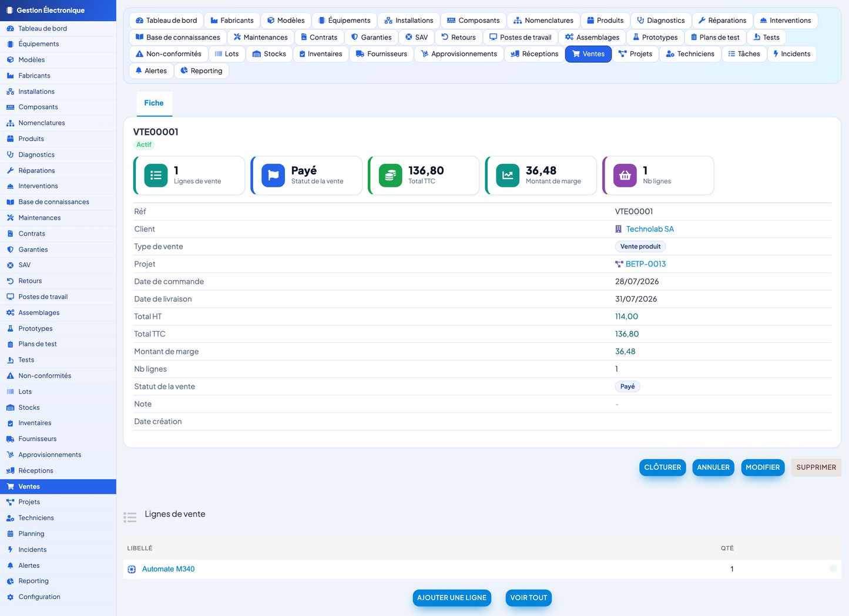The height and width of the screenshot is (616, 849).
Task: Select the Fiche tab
Action: coord(154,103)
